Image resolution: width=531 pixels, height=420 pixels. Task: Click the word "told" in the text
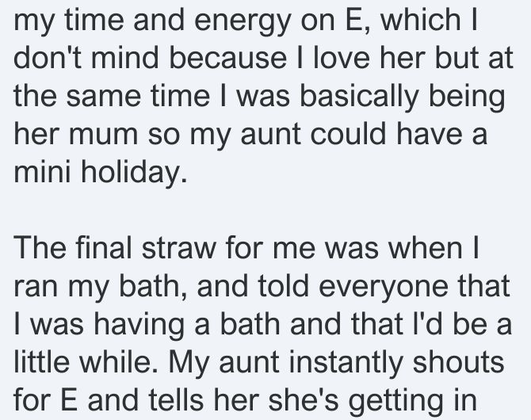point(283,285)
